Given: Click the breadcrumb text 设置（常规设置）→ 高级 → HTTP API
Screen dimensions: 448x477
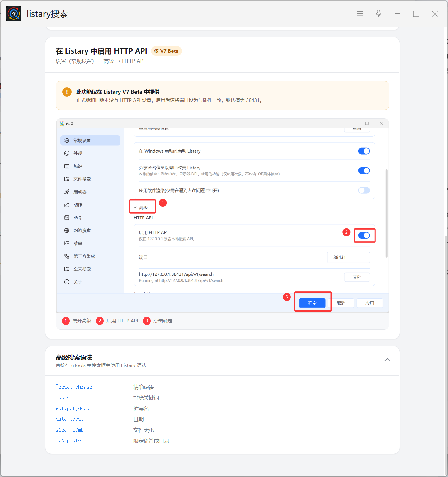Looking at the screenshot, I should pyautogui.click(x=100, y=61).
